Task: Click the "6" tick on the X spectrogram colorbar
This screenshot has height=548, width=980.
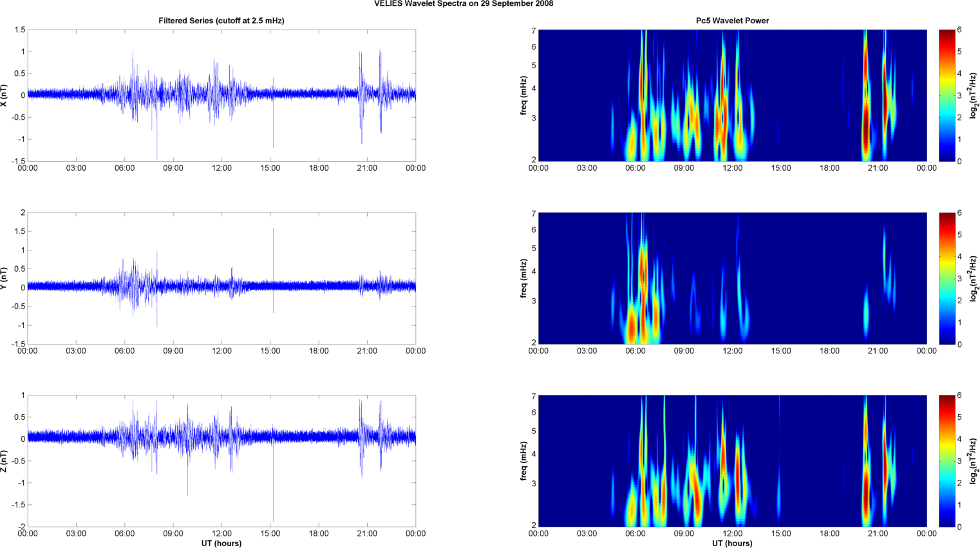Action: (959, 30)
